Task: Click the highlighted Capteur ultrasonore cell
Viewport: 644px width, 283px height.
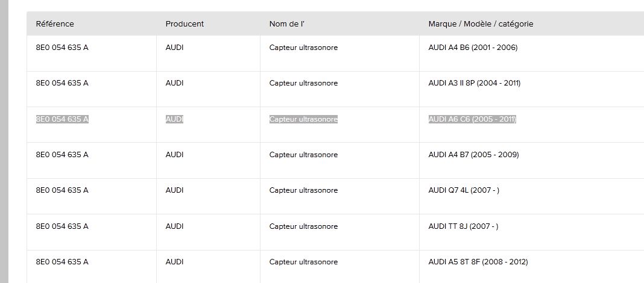Action: click(303, 119)
